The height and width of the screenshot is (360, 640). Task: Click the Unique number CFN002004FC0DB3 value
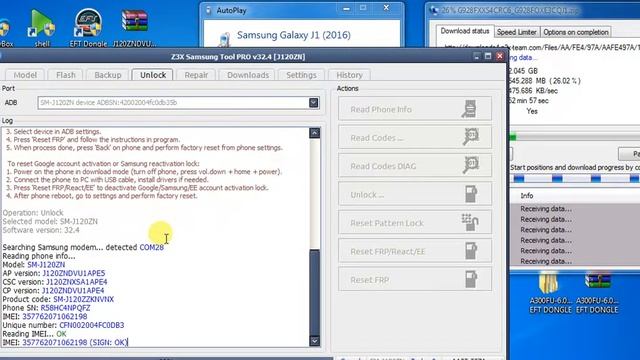[92, 325]
